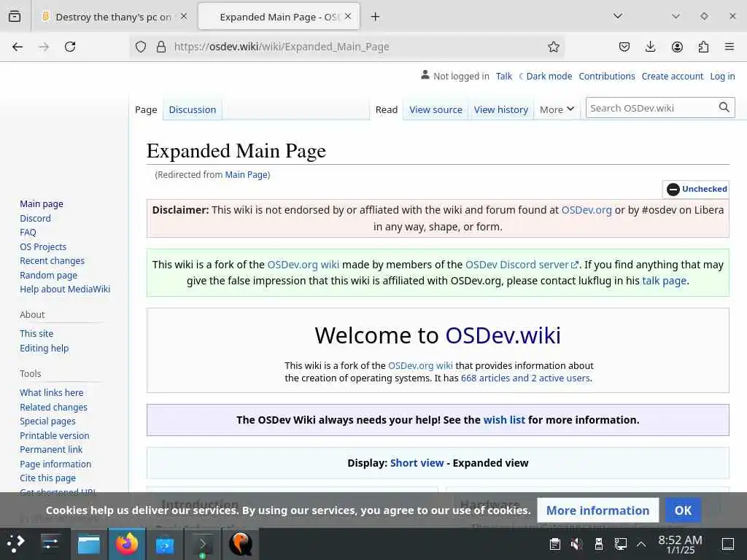The width and height of the screenshot is (747, 560).
Task: Click the Log in link
Action: coord(722,76)
